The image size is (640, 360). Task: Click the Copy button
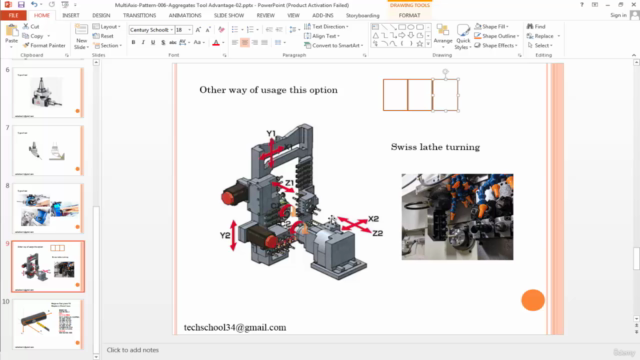[x=33, y=36]
